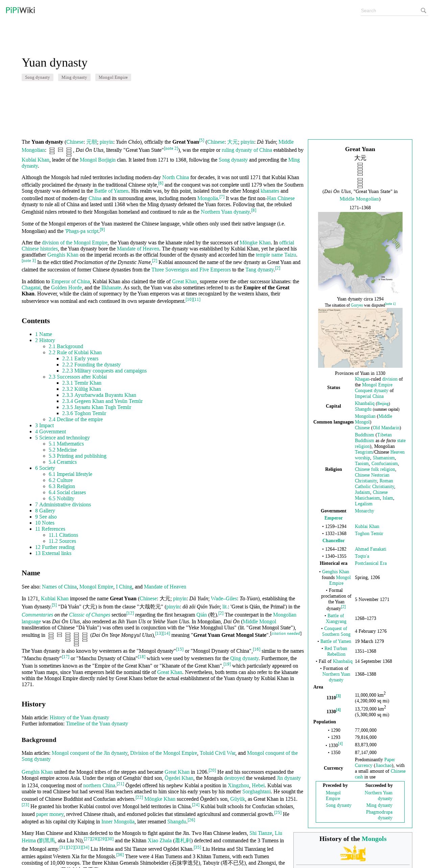Jump to 13 External links

53,553
